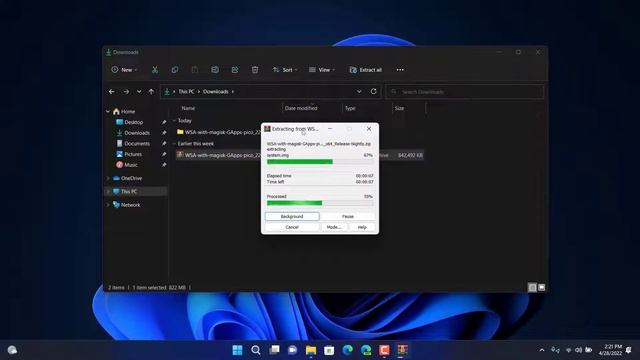Viewport: 640px width, 360px height.
Task: Click the Forward navigation arrow
Action: pos(126,92)
